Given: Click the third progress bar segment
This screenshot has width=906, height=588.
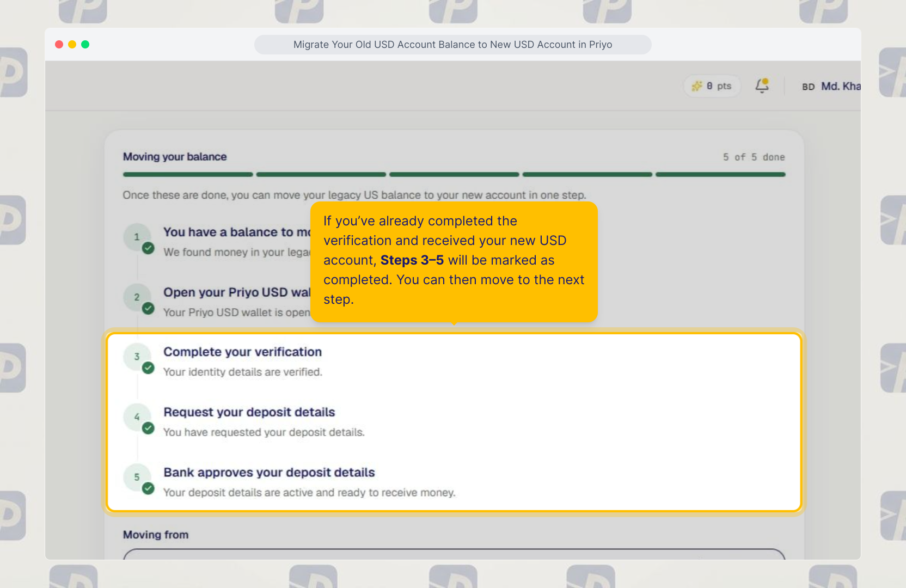Looking at the screenshot, I should click(x=454, y=175).
